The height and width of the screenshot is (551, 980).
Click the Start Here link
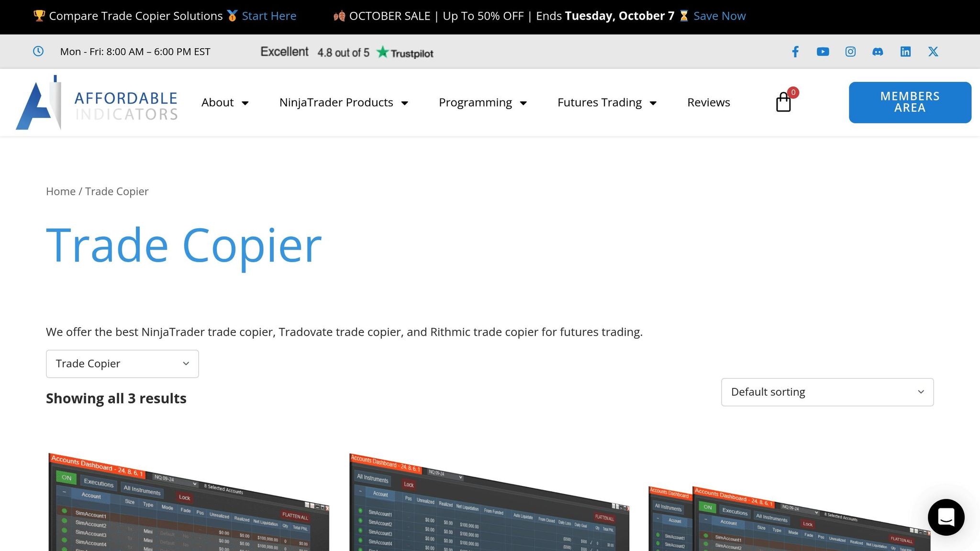pyautogui.click(x=269, y=16)
